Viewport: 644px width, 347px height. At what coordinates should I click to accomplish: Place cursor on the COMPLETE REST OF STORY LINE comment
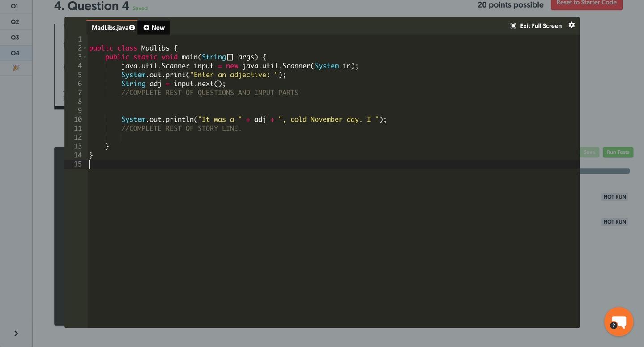coord(181,128)
